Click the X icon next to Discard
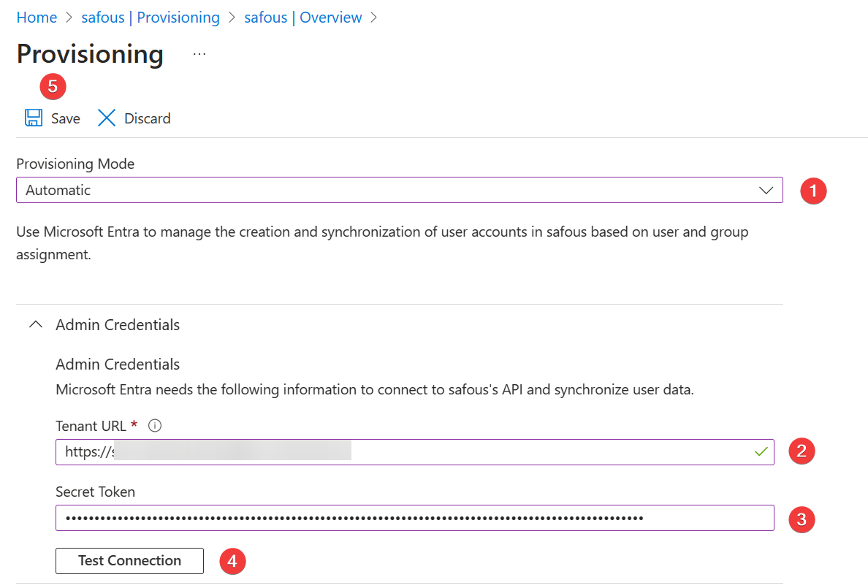Image resolution: width=868 pixels, height=588 pixels. 107,118
